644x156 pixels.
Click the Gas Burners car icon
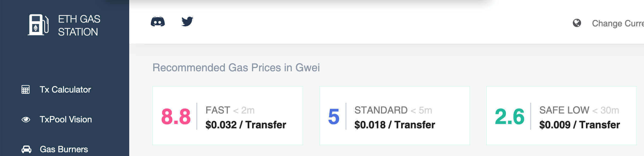click(26, 149)
